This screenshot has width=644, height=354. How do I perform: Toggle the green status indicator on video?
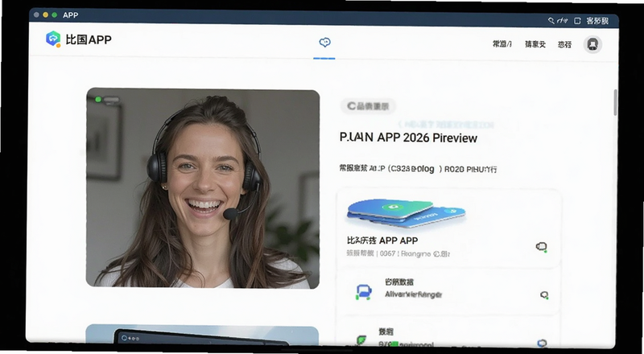(98, 100)
